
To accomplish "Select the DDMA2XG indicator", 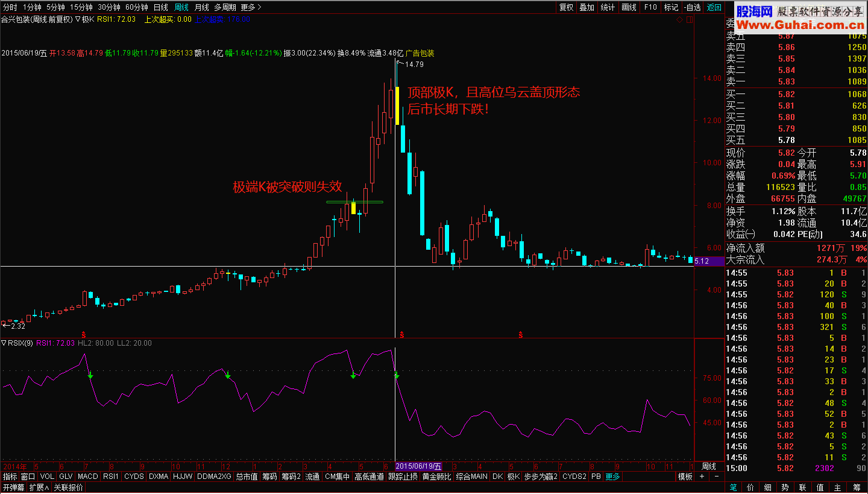I will pyautogui.click(x=214, y=477).
